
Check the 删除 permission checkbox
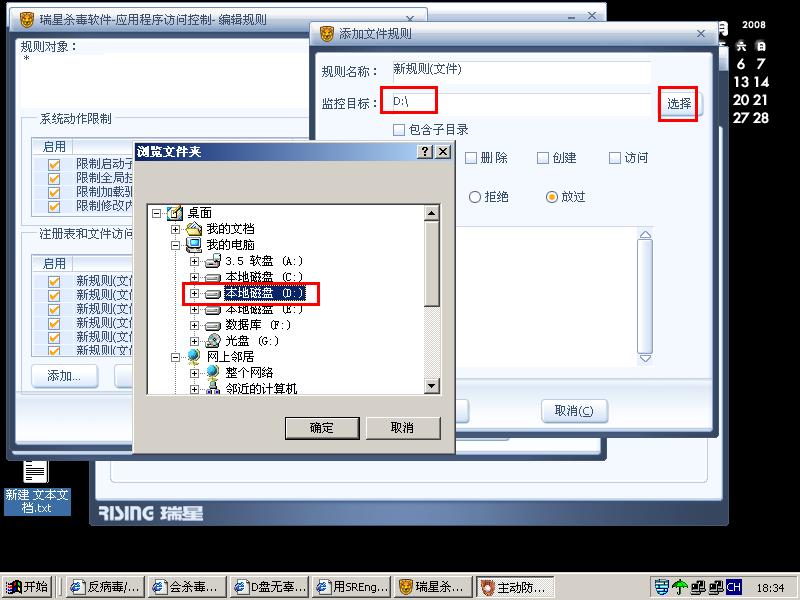pos(471,158)
